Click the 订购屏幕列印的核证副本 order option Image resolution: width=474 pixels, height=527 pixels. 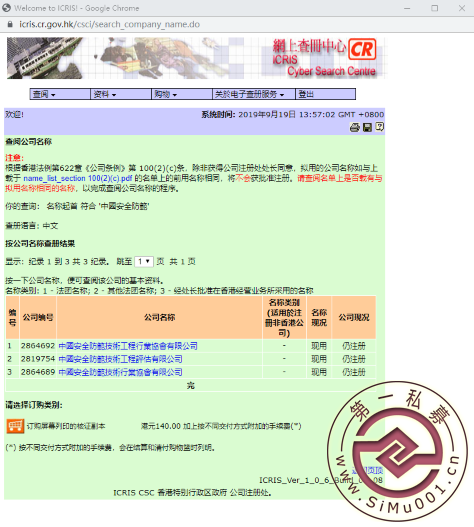point(66,426)
